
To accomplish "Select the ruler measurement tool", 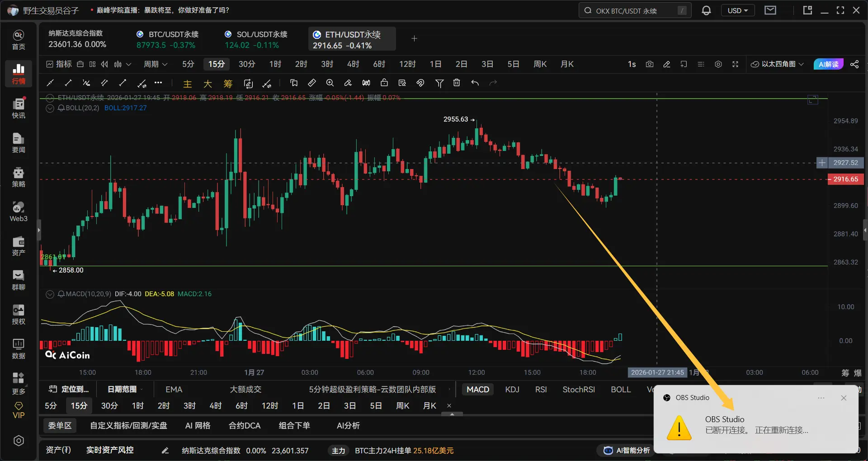I will coord(312,83).
